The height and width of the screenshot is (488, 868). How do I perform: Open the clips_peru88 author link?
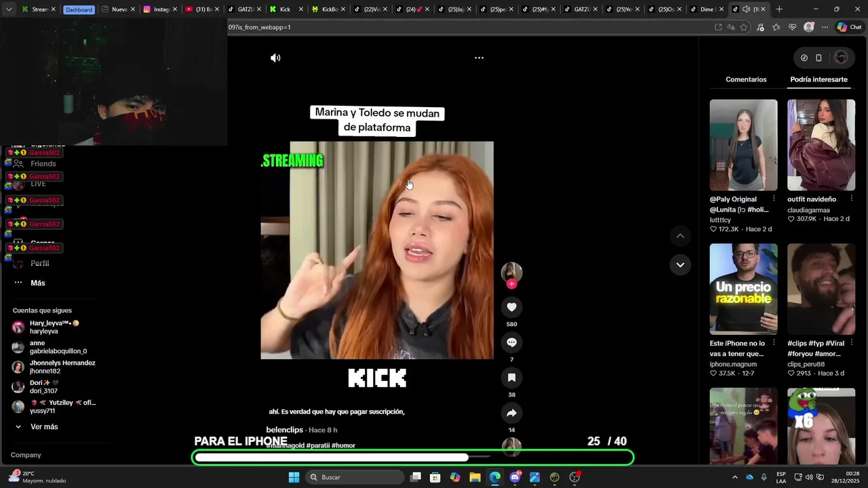click(806, 364)
